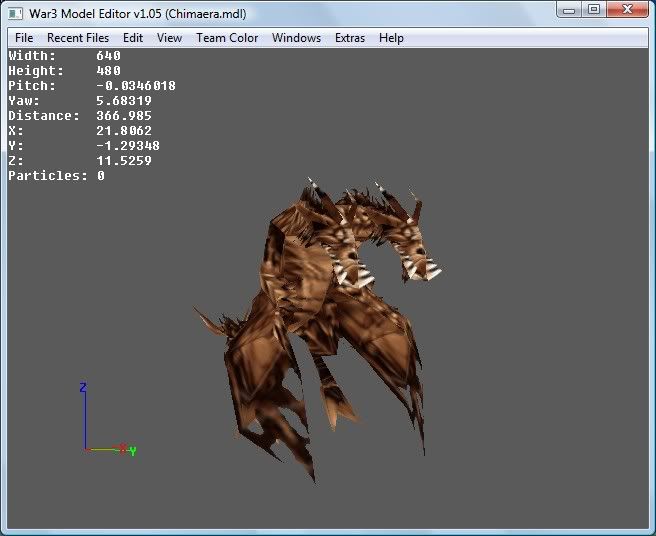
Task: Click the X value 21.8062
Action: pos(124,131)
